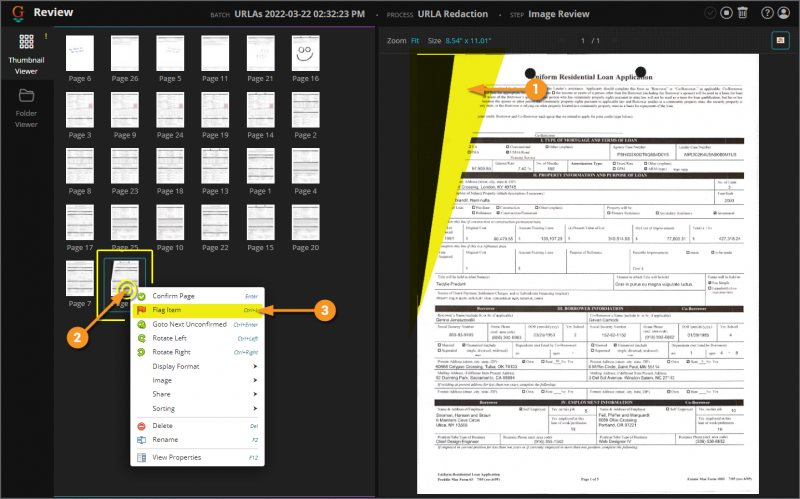Screen dimensions: 800x499
Task: Select the Page 26 thumbnail
Action: tap(125, 53)
